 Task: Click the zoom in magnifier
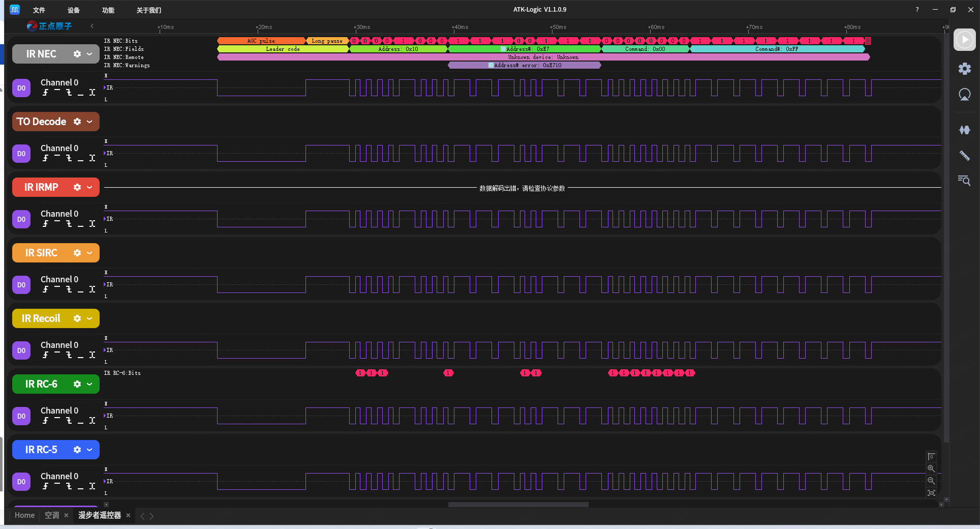coord(931,468)
